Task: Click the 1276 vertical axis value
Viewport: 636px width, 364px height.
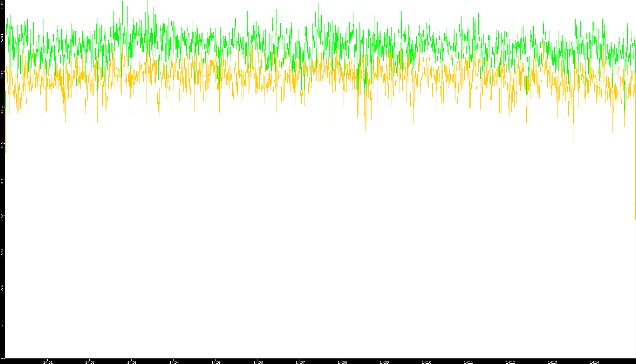Action: click(x=2, y=289)
